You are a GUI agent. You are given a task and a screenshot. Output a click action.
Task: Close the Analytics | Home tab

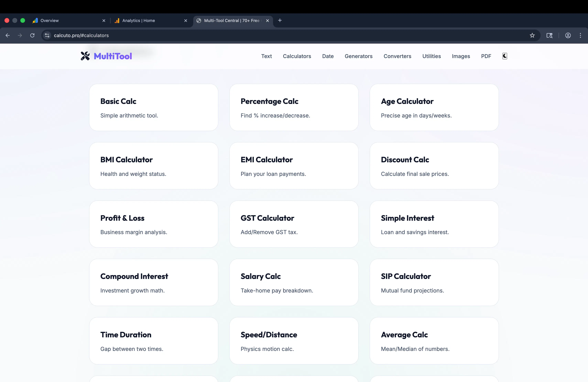[186, 21]
